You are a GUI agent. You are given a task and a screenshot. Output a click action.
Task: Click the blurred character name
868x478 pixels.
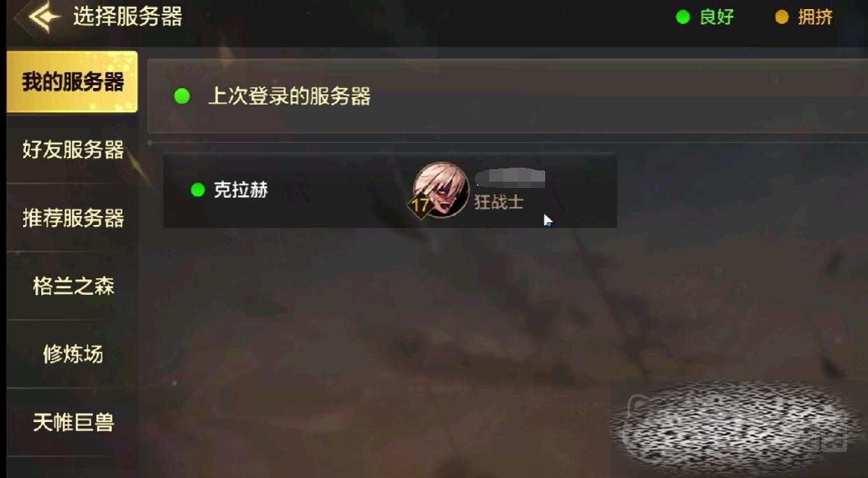coord(509,178)
